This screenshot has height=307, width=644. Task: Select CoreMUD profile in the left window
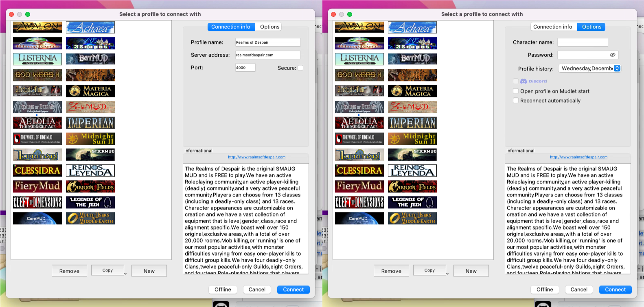pos(37,218)
